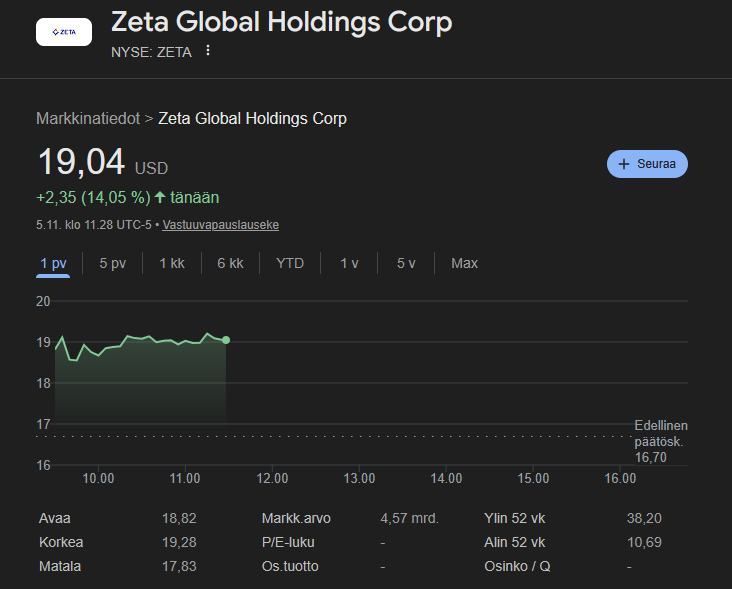732x589 pixels.
Task: Follow the stock with Seuraa button
Action: coord(647,164)
